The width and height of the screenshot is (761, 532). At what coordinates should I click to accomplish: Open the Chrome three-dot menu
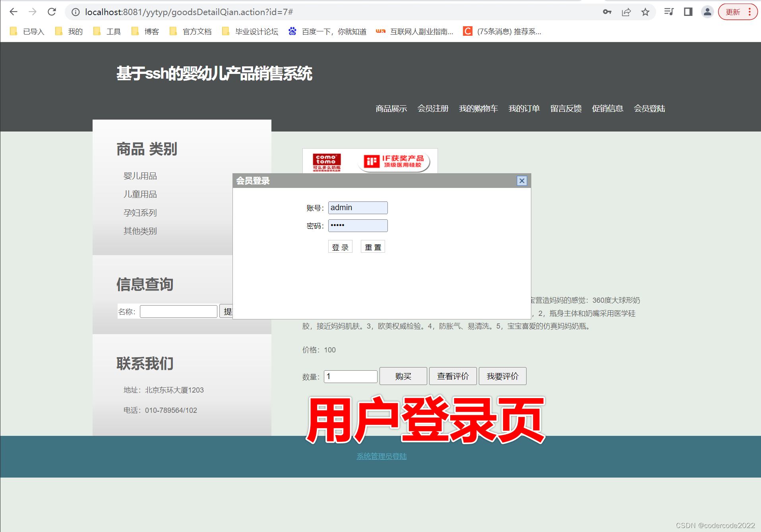coord(750,12)
